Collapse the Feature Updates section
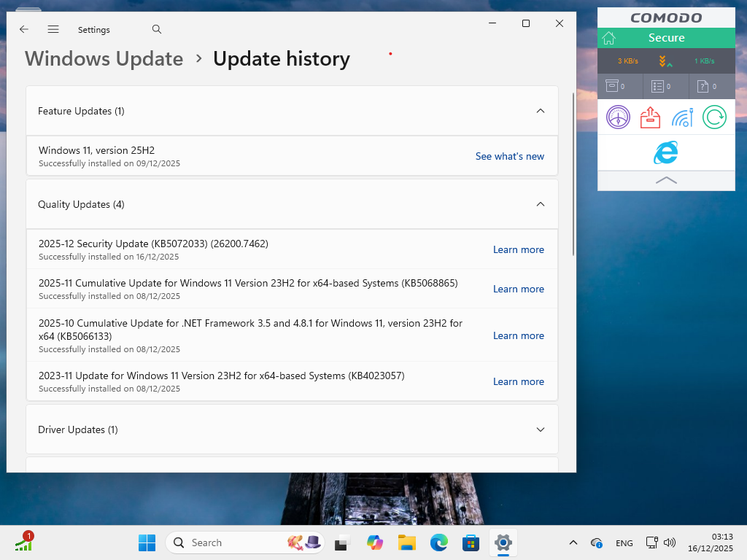747x560 pixels. [541, 111]
